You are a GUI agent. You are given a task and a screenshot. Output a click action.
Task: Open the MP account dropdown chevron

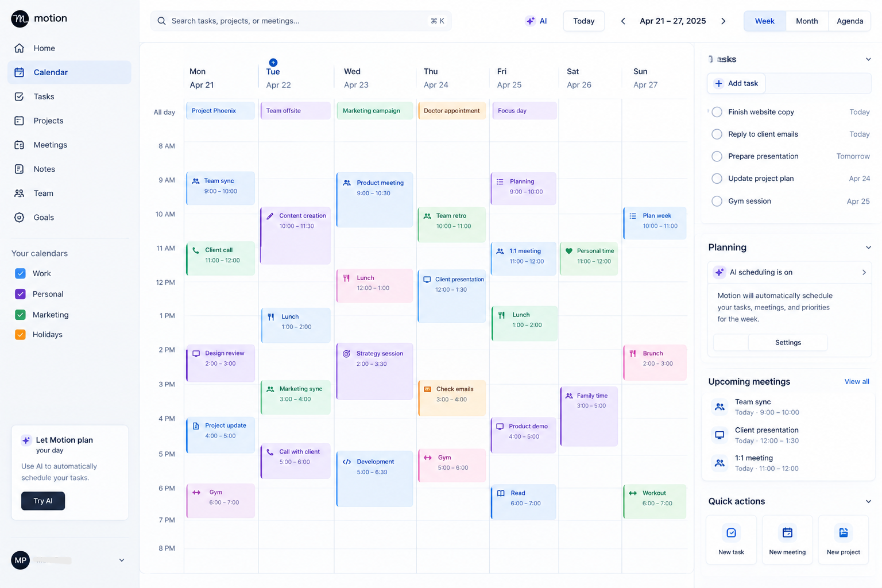pos(122,560)
